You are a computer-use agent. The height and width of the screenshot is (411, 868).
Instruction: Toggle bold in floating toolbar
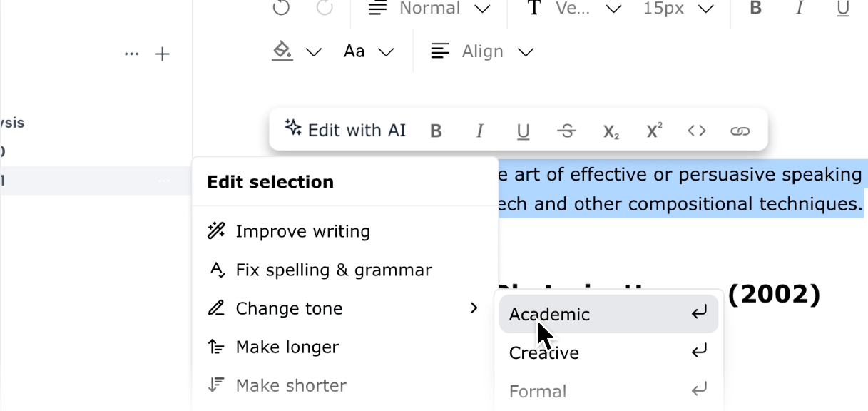(436, 131)
